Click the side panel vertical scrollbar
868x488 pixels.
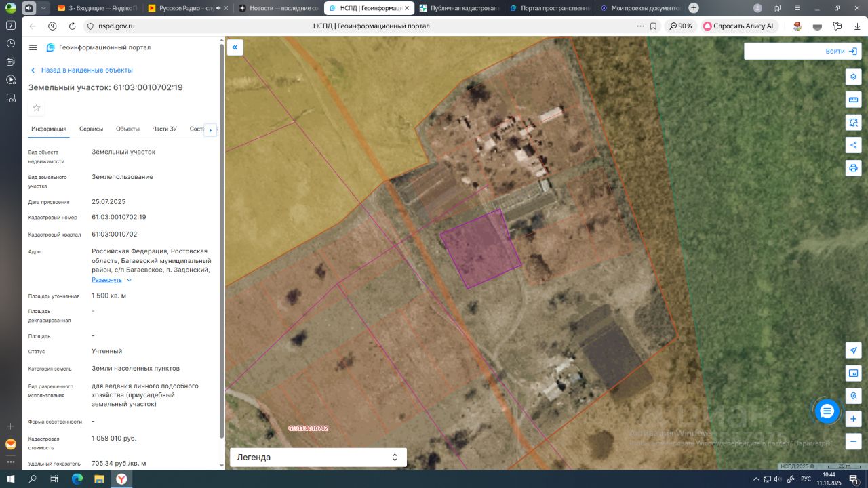point(220,241)
